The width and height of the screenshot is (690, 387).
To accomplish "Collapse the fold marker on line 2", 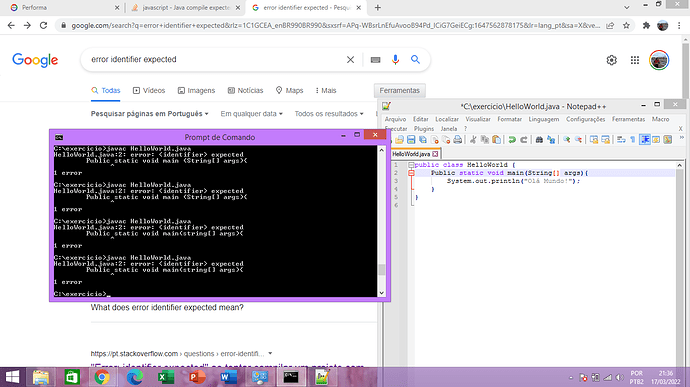I will click(x=411, y=173).
